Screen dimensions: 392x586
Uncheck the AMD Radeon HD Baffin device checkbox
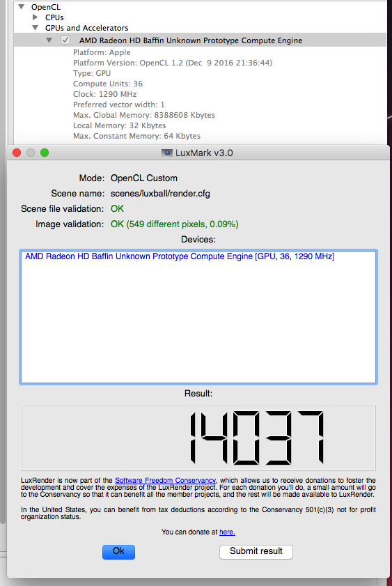point(65,40)
